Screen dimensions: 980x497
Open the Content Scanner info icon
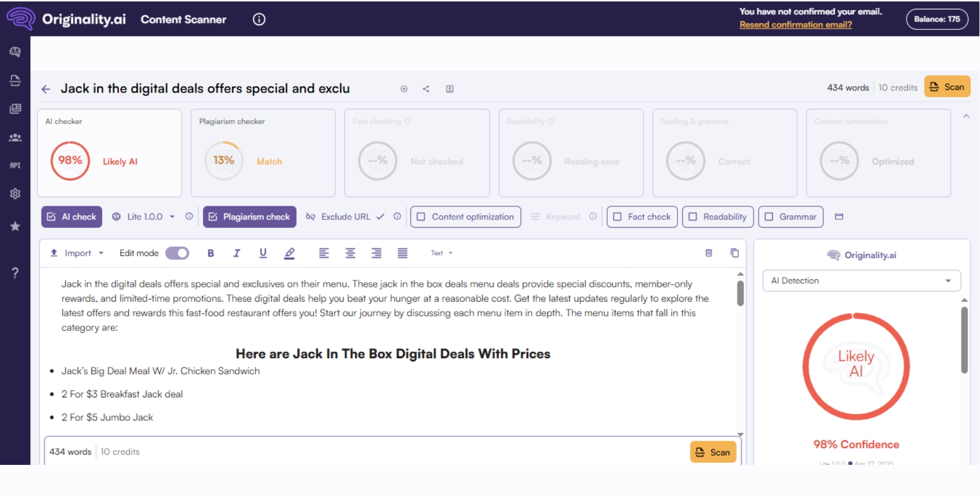259,20
